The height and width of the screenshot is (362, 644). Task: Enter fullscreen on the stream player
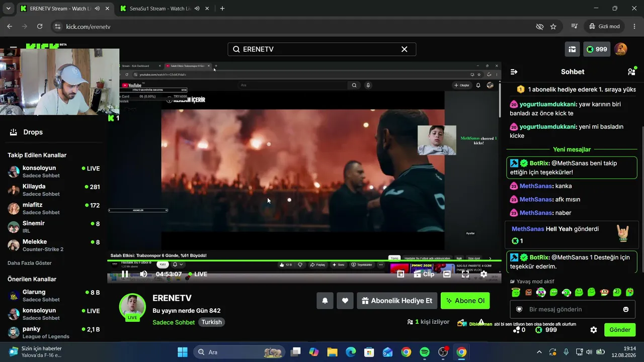[x=465, y=274]
